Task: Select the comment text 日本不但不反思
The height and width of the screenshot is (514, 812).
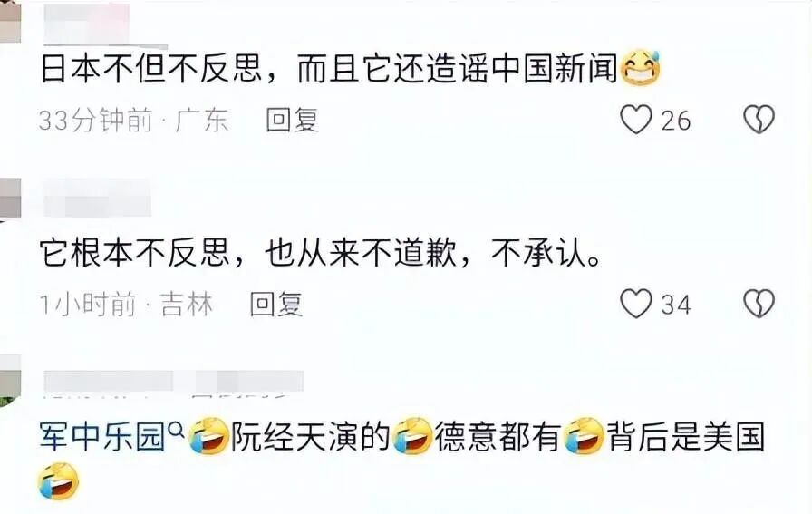Action: [151, 69]
